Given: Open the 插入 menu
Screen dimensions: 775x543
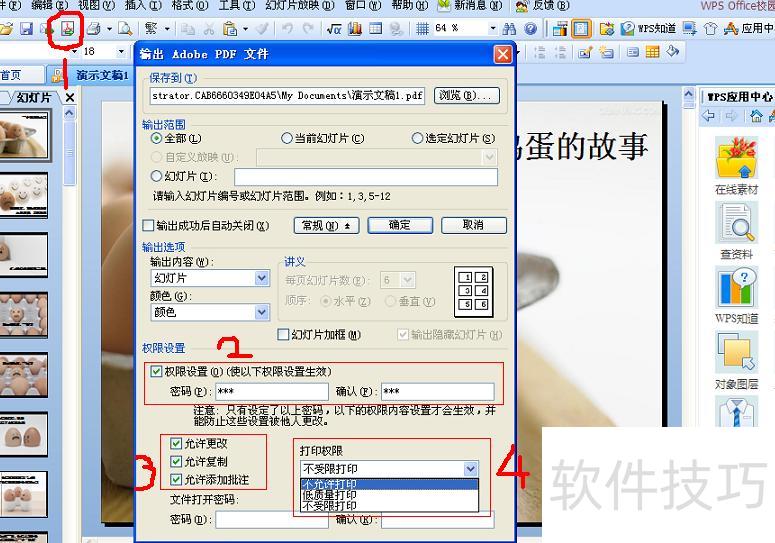Looking at the screenshot, I should click(143, 5).
